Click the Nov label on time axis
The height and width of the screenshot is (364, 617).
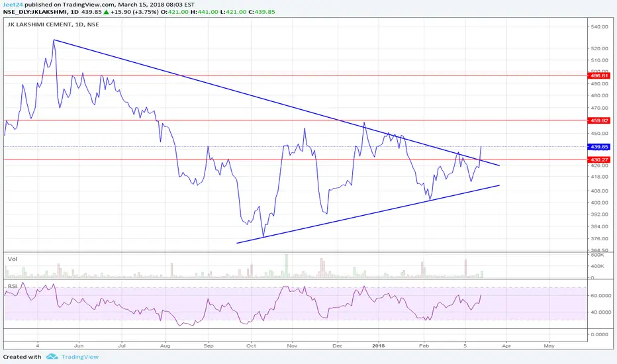tap(292, 346)
